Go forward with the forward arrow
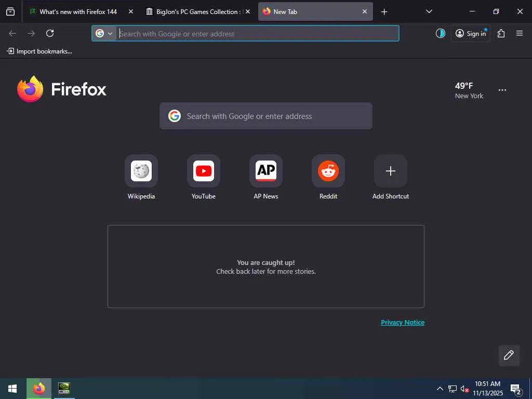 click(31, 33)
